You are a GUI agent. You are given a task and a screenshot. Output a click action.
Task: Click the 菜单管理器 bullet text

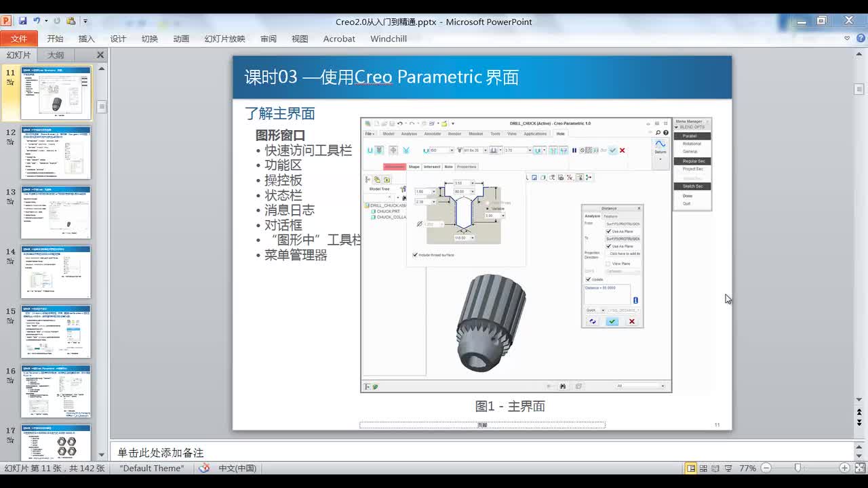296,256
